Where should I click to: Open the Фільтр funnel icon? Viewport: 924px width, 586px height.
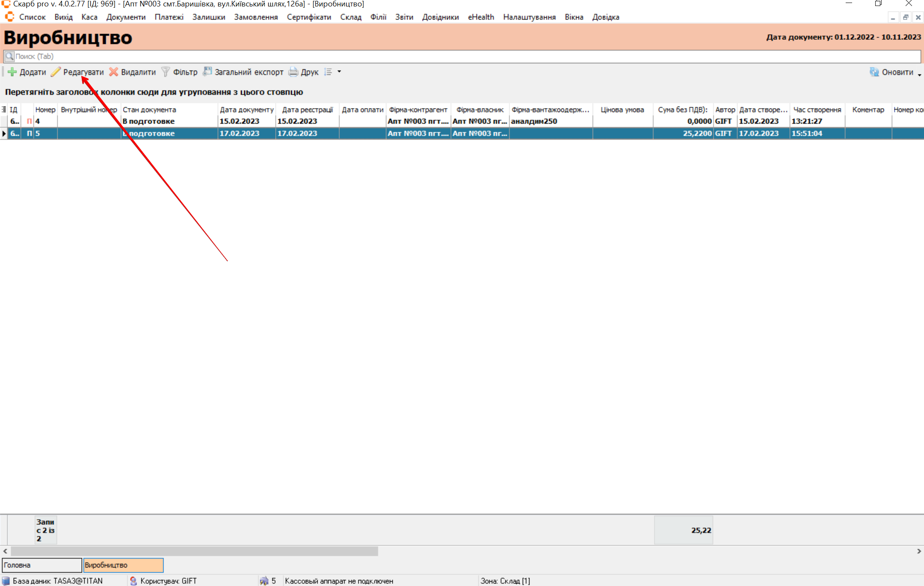[x=165, y=72]
